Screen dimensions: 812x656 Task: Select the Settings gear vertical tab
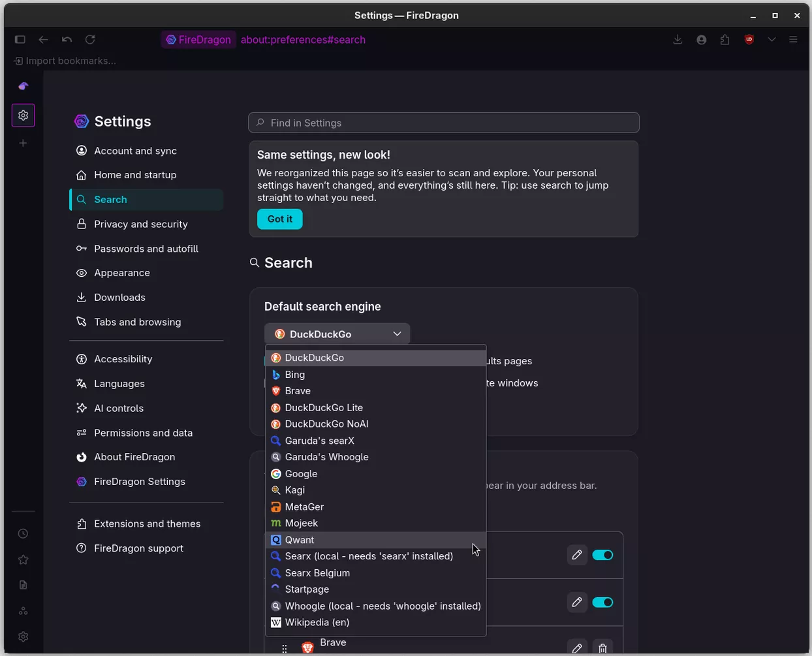tap(23, 116)
